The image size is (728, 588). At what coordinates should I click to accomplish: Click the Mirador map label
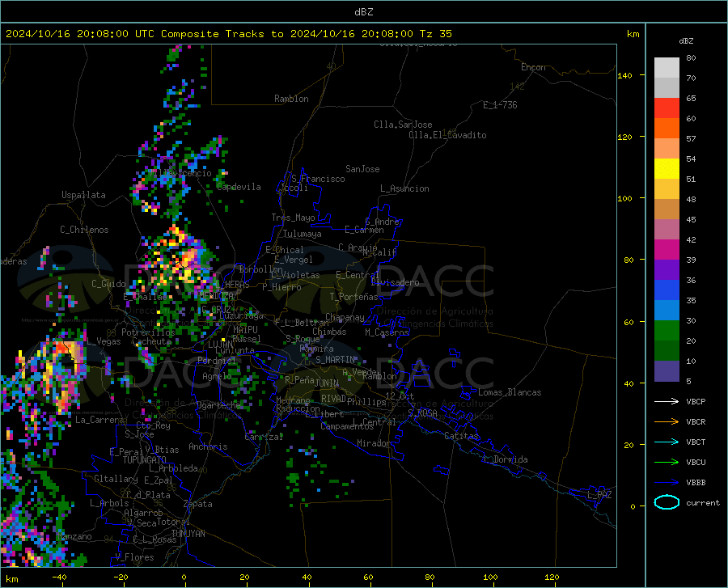[374, 443]
